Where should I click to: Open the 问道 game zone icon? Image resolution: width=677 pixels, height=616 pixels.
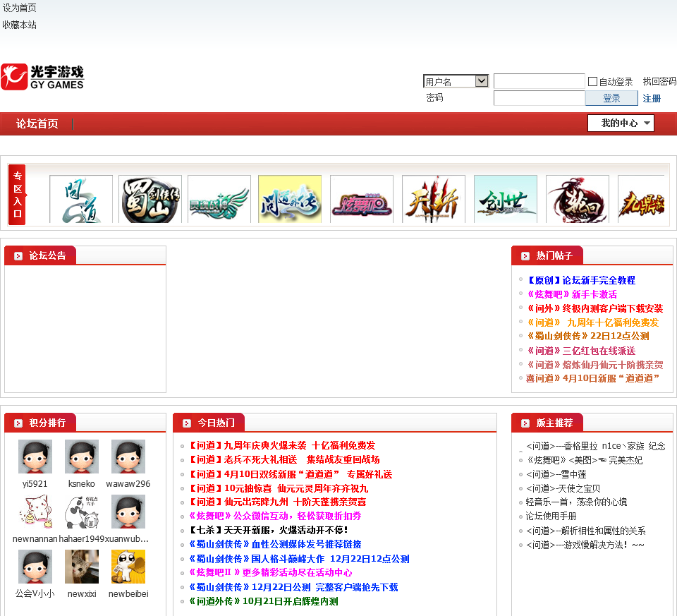point(81,199)
